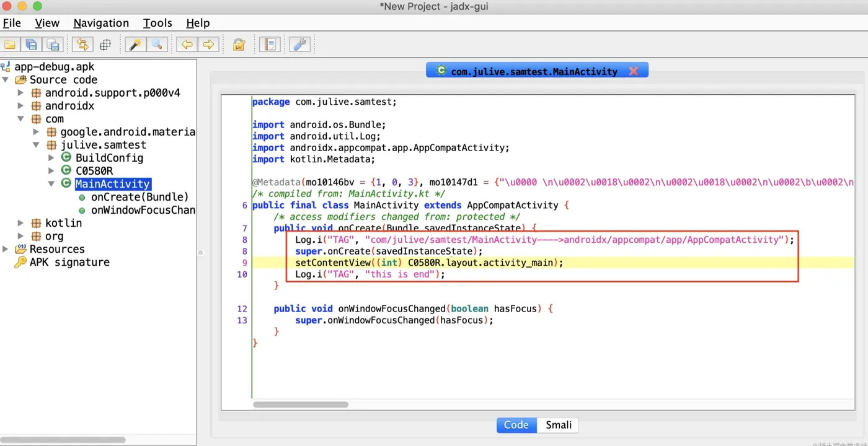The image size is (868, 446).
Task: Open the Log viewer notebook icon
Action: (x=269, y=45)
